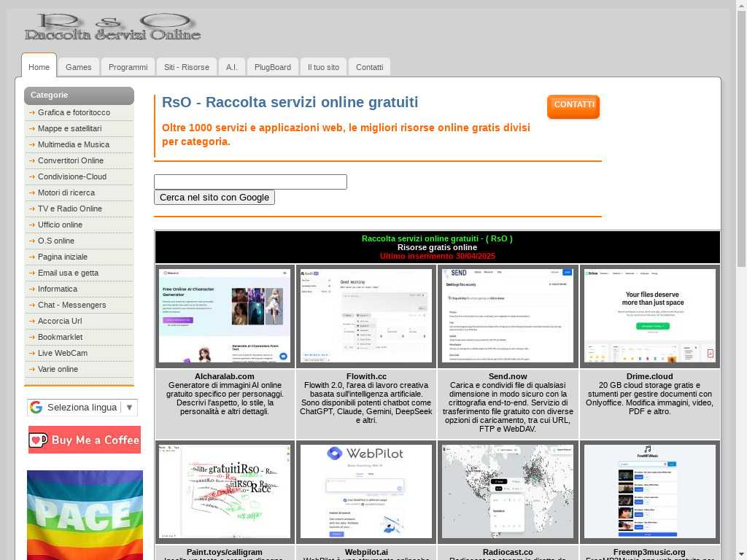
Task: Open the Ufficio online category
Action: [x=79, y=225]
